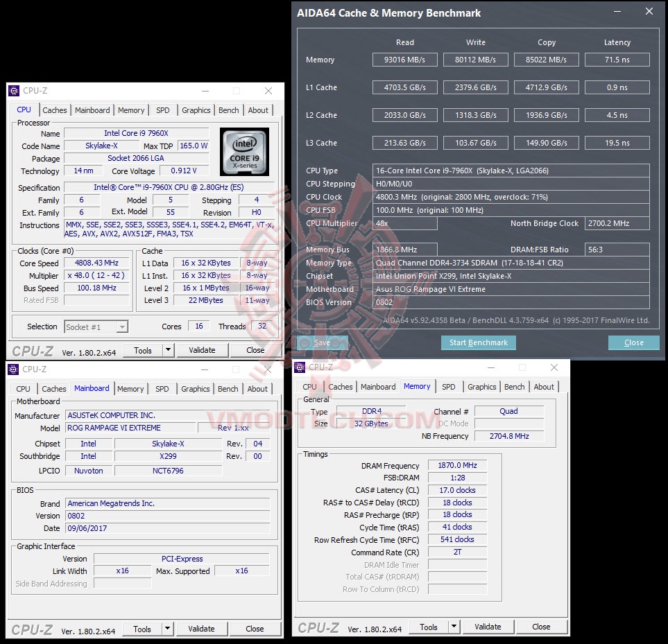
Task: Select SPD tab in top CPU-Z window
Action: pyautogui.click(x=163, y=110)
